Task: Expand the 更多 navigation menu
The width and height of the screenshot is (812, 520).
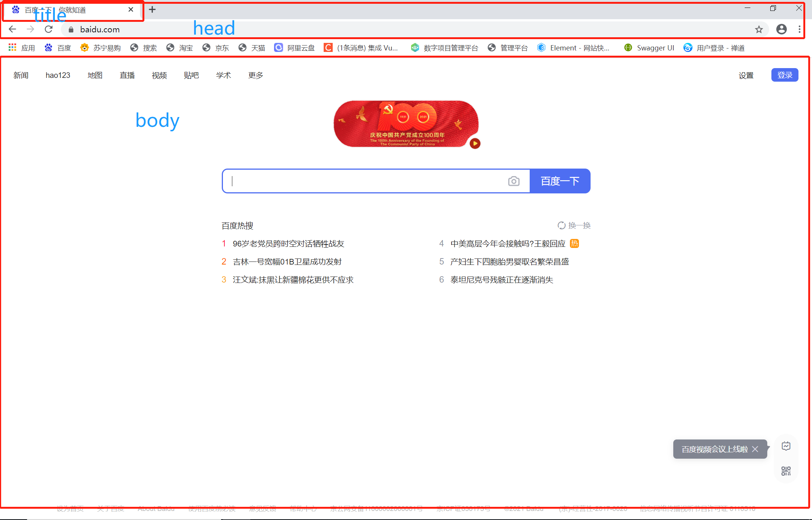Action: [256, 75]
